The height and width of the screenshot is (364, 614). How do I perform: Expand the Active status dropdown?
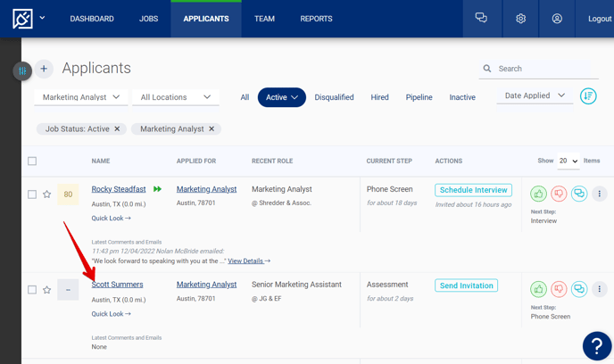click(281, 97)
